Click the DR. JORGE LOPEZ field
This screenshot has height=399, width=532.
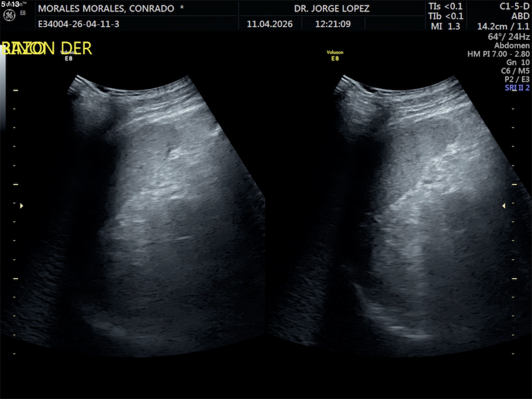pyautogui.click(x=332, y=8)
